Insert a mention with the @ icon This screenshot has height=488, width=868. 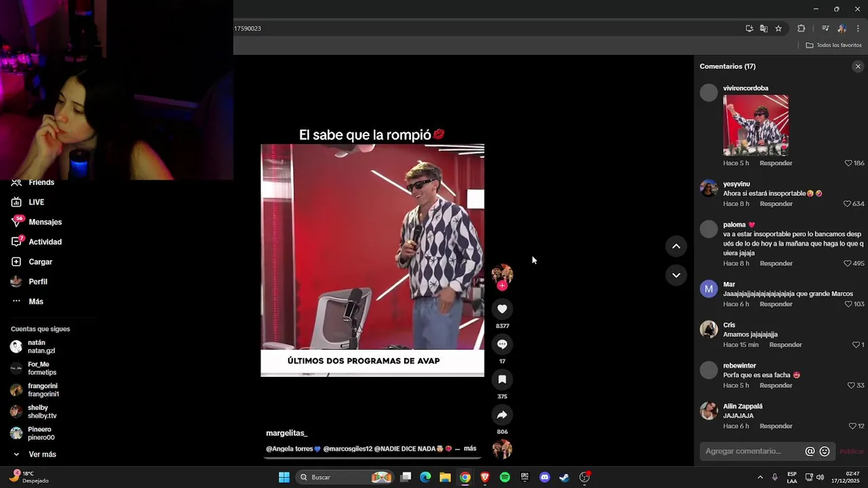pos(810,451)
